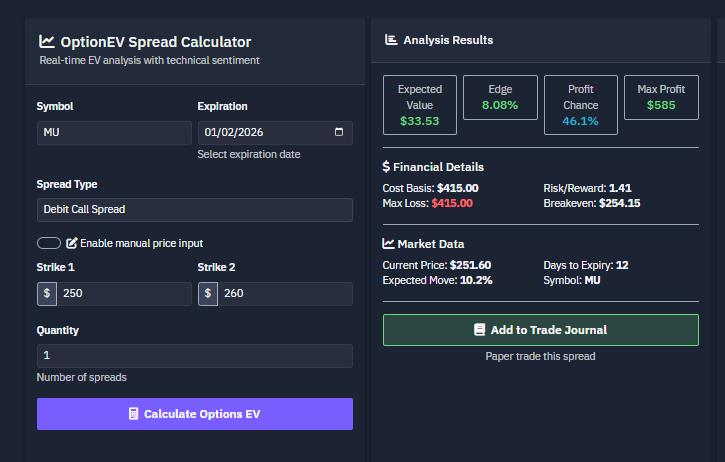Viewport: 725px width, 462px height.
Task: Click Add to Trade Journal button
Action: point(541,330)
